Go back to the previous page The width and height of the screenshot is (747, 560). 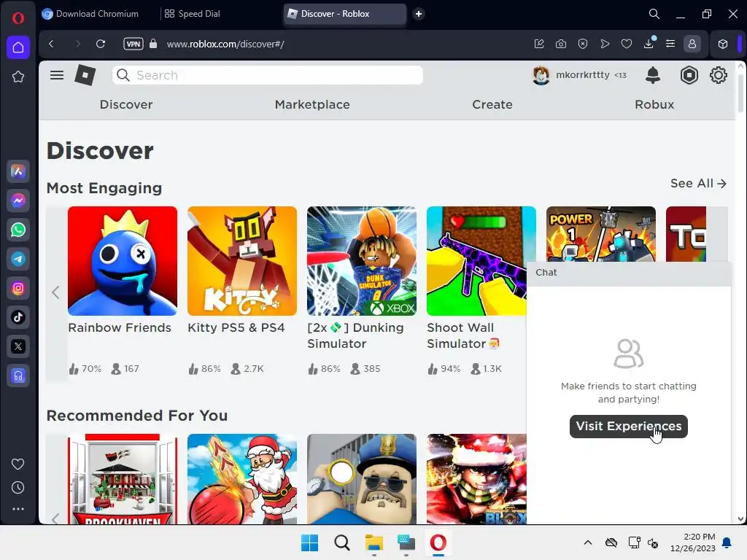[52, 44]
